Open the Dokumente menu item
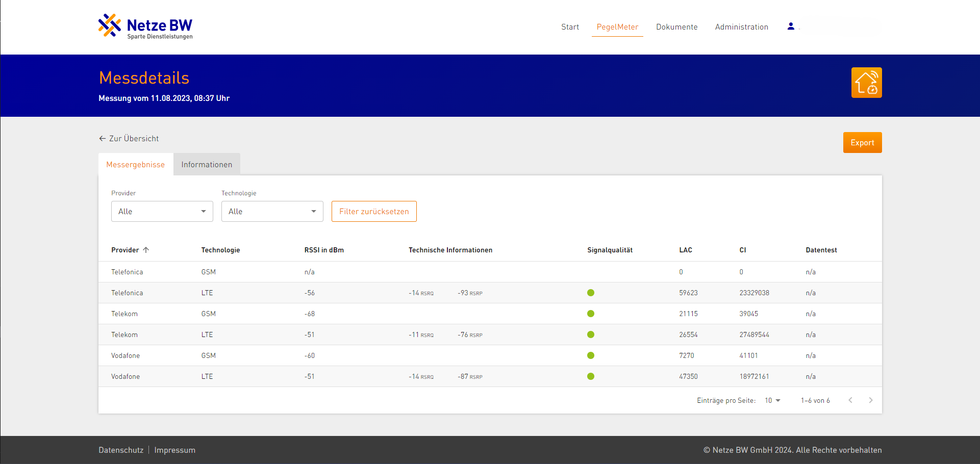This screenshot has width=980, height=464. click(x=676, y=27)
